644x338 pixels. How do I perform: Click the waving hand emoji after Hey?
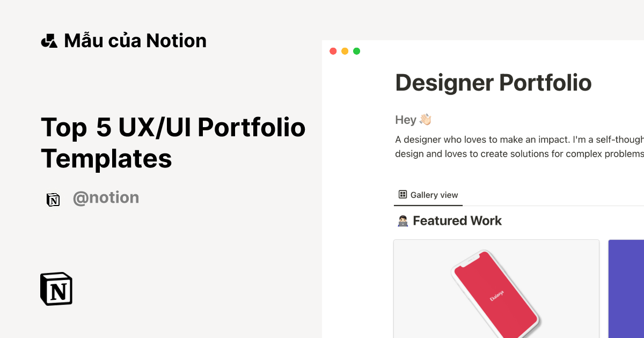click(x=426, y=119)
